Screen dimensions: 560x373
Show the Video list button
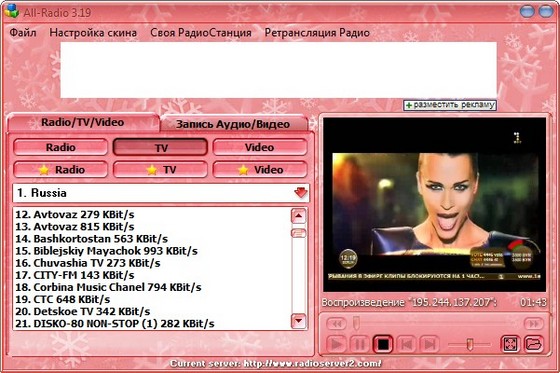(260, 147)
